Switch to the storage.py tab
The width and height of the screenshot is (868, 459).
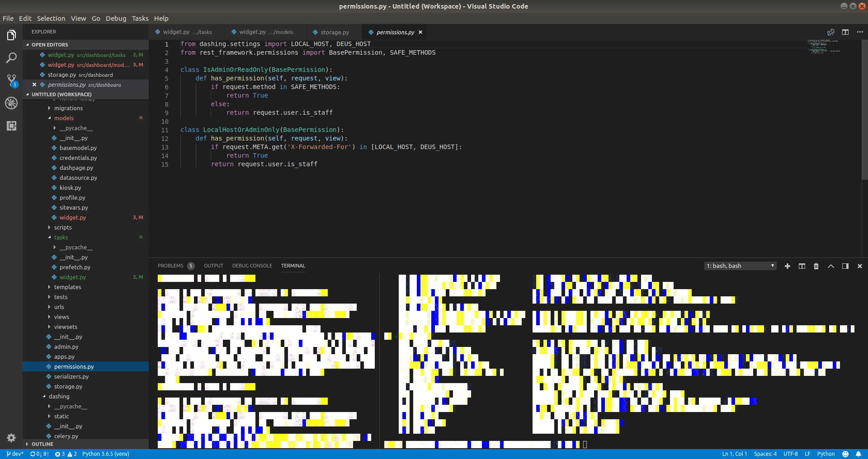[334, 32]
